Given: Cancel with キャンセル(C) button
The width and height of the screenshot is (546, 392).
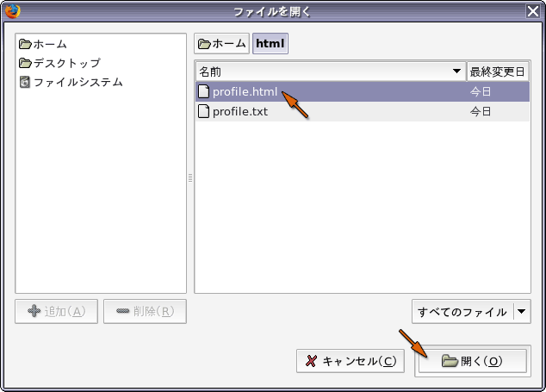Looking at the screenshot, I should pos(351,361).
